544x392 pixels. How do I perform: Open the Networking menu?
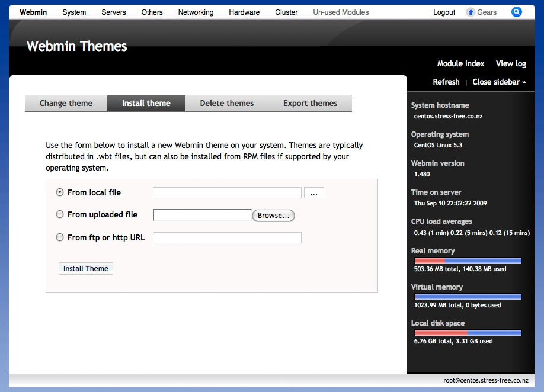(196, 12)
